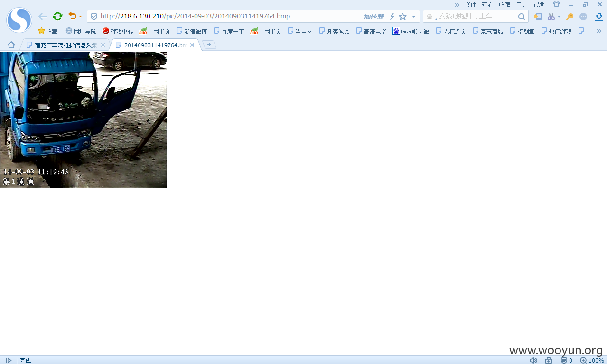Open the 工具 menu
The image size is (607, 364).
pos(522,4)
